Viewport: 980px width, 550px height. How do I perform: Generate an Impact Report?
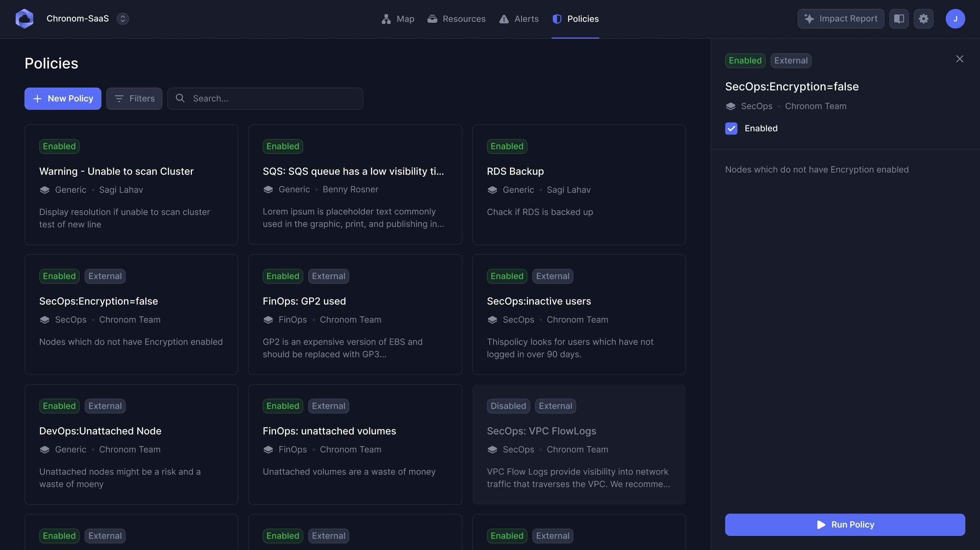(x=840, y=19)
